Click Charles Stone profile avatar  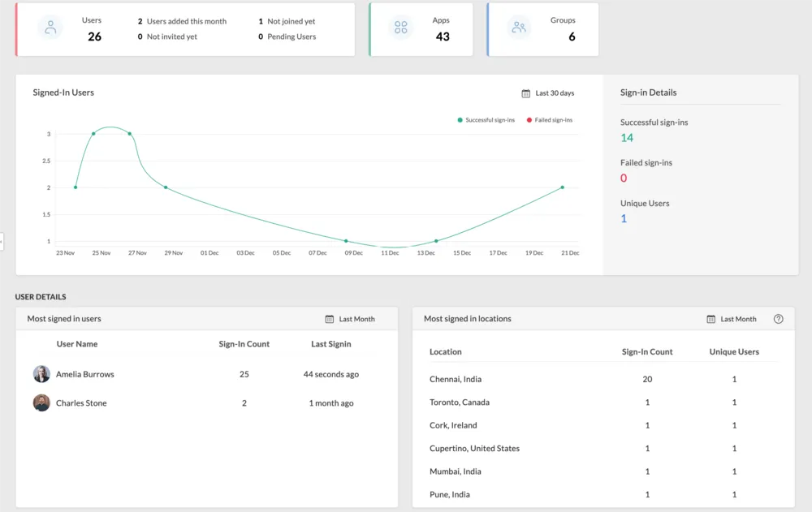(x=41, y=403)
